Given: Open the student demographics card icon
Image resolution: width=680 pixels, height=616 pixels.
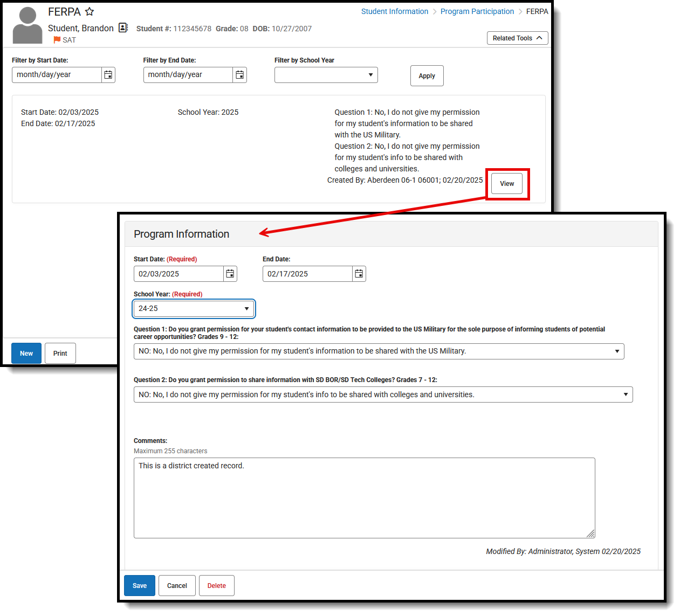Looking at the screenshot, I should [123, 27].
